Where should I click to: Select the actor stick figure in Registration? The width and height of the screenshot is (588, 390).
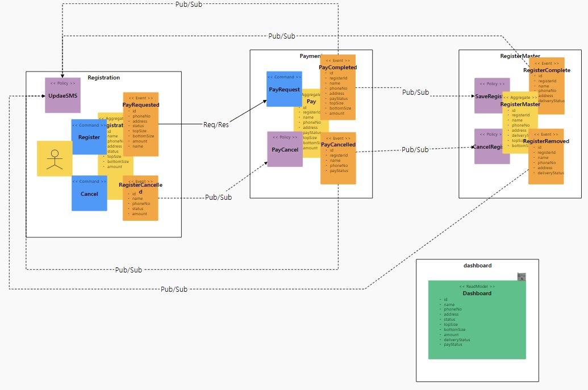tap(55, 158)
